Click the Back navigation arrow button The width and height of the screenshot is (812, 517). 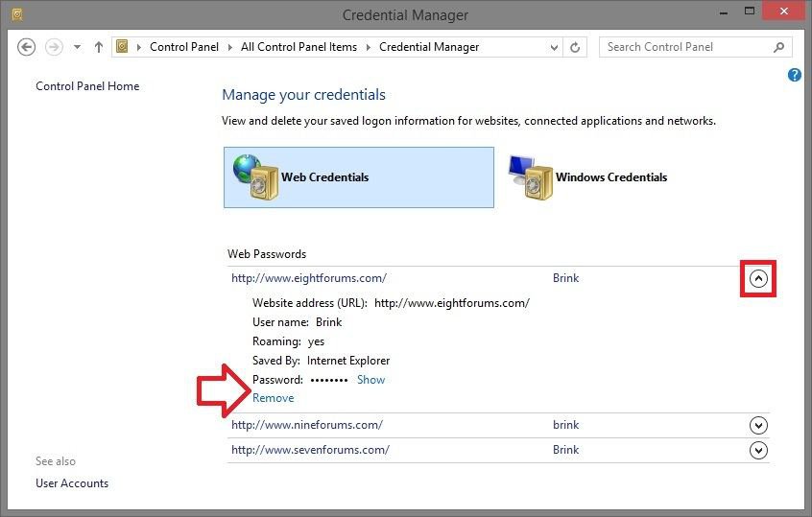pyautogui.click(x=27, y=47)
